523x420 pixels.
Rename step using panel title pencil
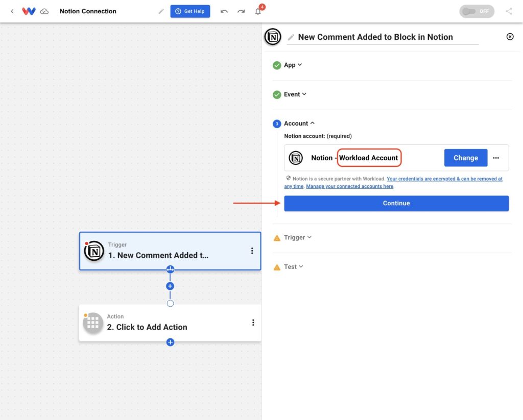[x=291, y=37]
